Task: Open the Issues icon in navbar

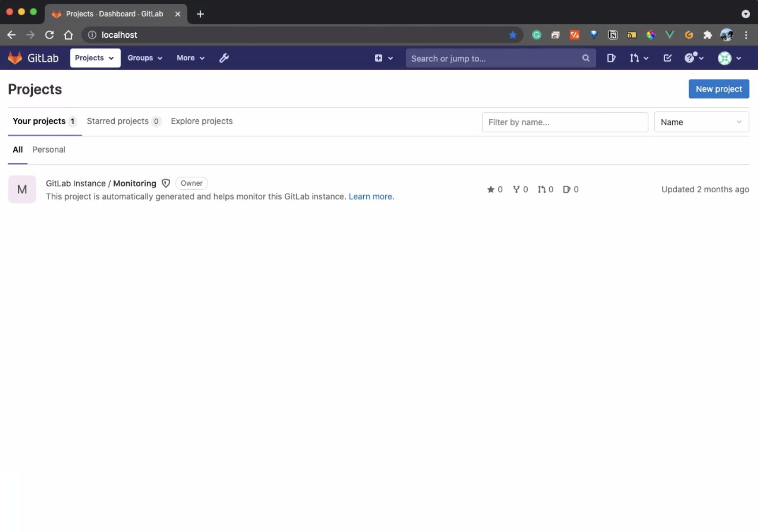Action: (611, 58)
